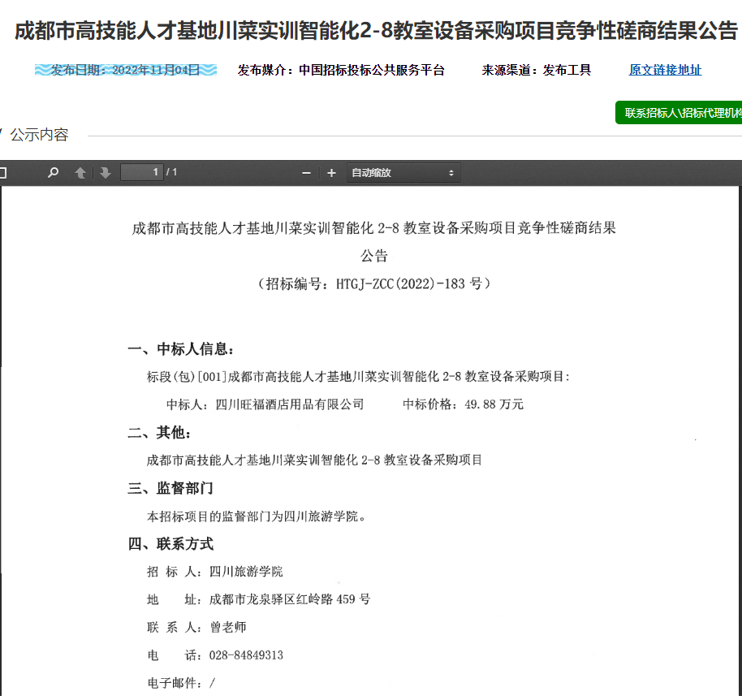Image resolution: width=742 pixels, height=700 pixels.
Task: Click 来源渠道：发布工具 text
Action: pyautogui.click(x=536, y=70)
